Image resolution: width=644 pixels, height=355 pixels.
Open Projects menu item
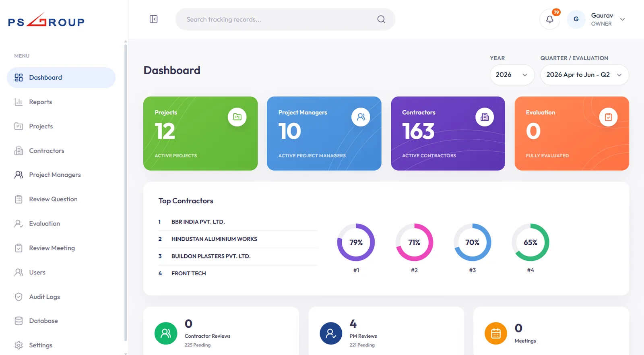(x=61, y=126)
